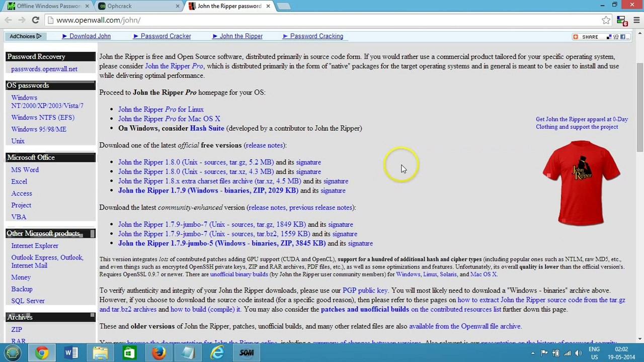Close the Ophcrack tab
Screen dimensions: 644x362
click(x=178, y=6)
